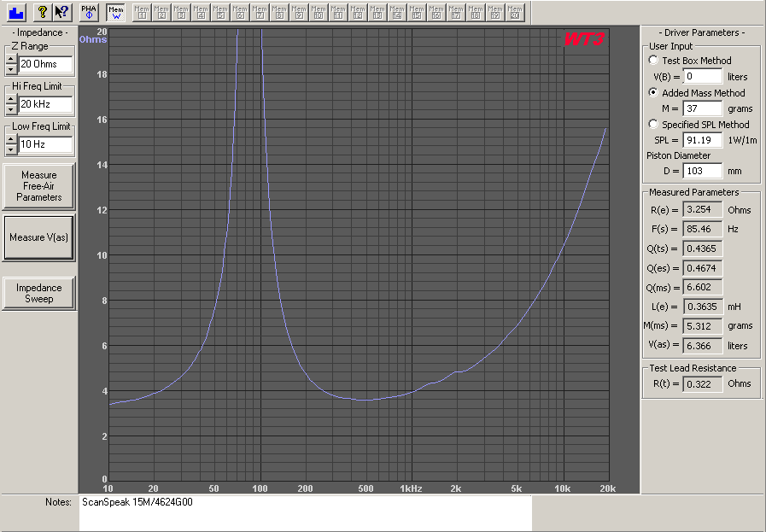The height and width of the screenshot is (532, 766).
Task: Click the Ohms label on the graph
Action: (x=93, y=39)
